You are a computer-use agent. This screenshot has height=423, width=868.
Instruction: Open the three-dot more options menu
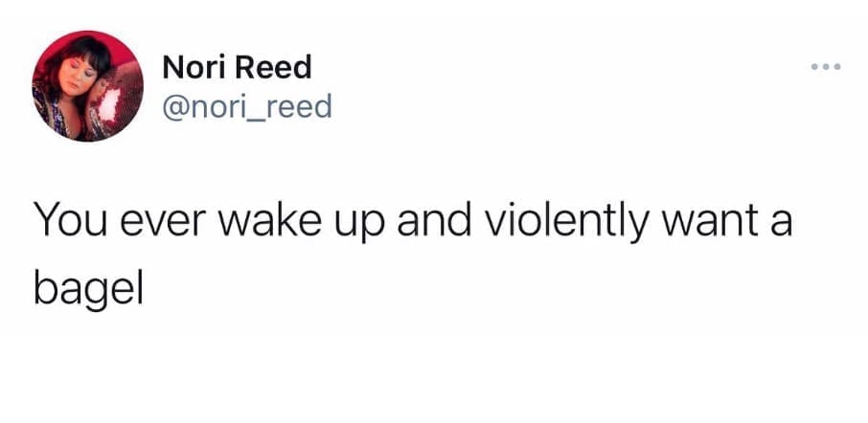coord(824,67)
